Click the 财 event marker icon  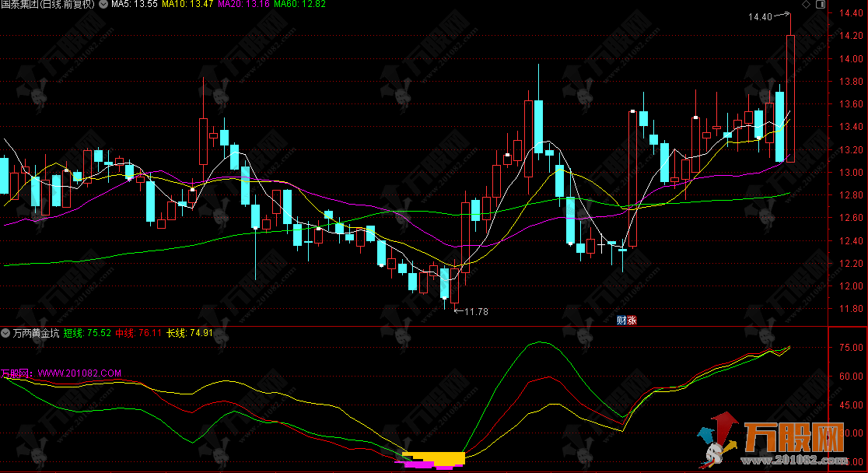tap(621, 320)
